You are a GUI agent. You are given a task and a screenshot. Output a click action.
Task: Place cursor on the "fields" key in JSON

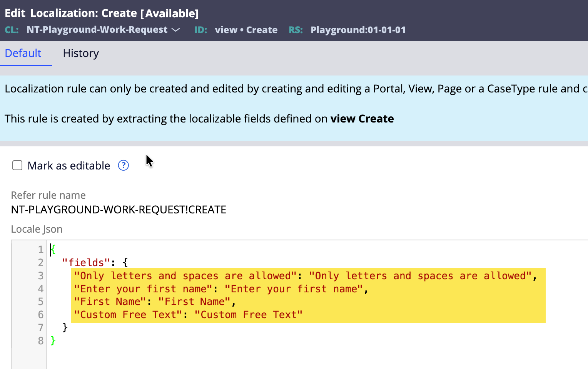[83, 263]
